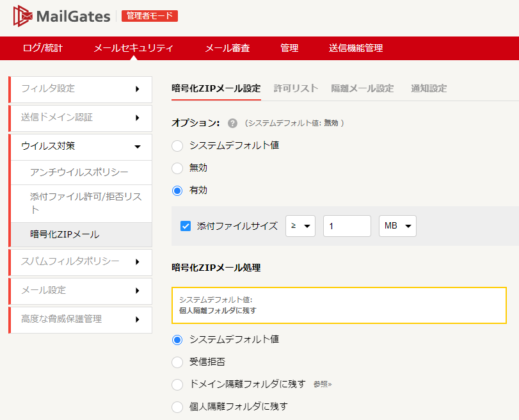This screenshot has height=420, width=519.
Task: Select the 受信拒否 radio button
Action: [x=177, y=362]
